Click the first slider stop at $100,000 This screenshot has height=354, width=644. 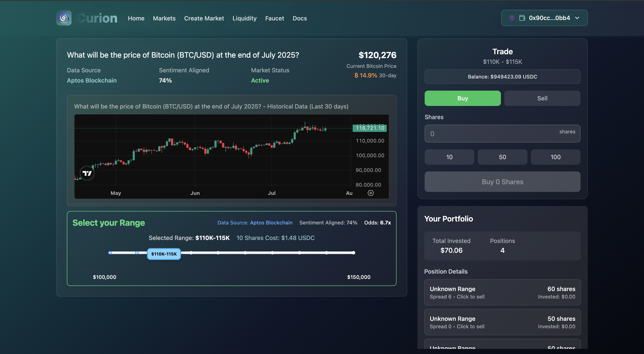tap(110, 253)
